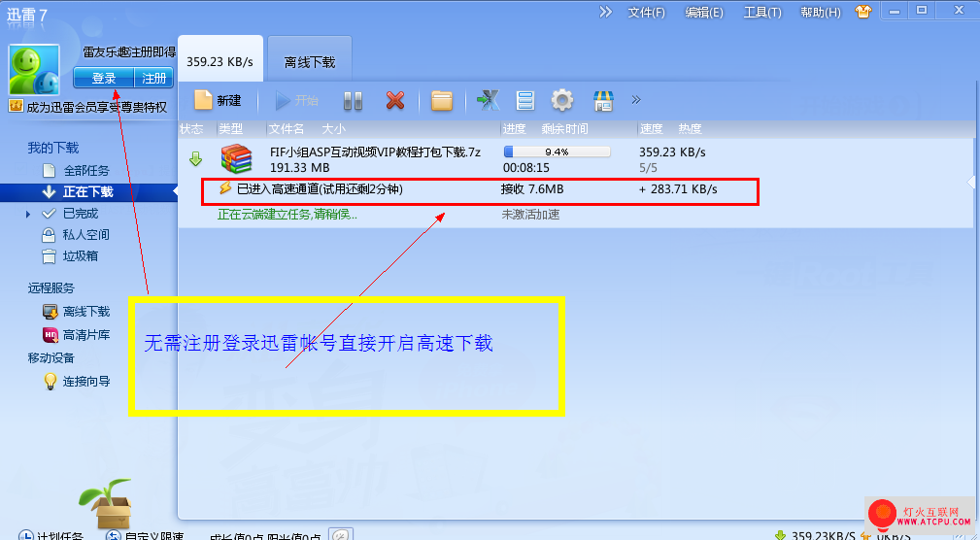Sort by the 剩余时间 column header

point(565,129)
